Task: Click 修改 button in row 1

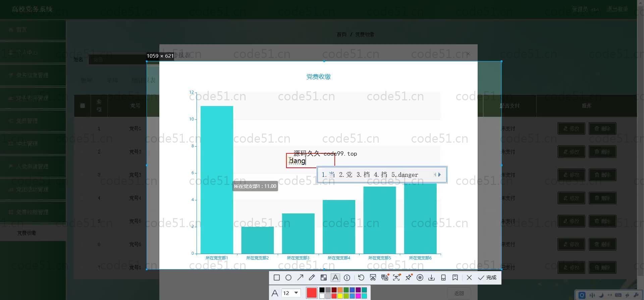Action: coord(571,129)
